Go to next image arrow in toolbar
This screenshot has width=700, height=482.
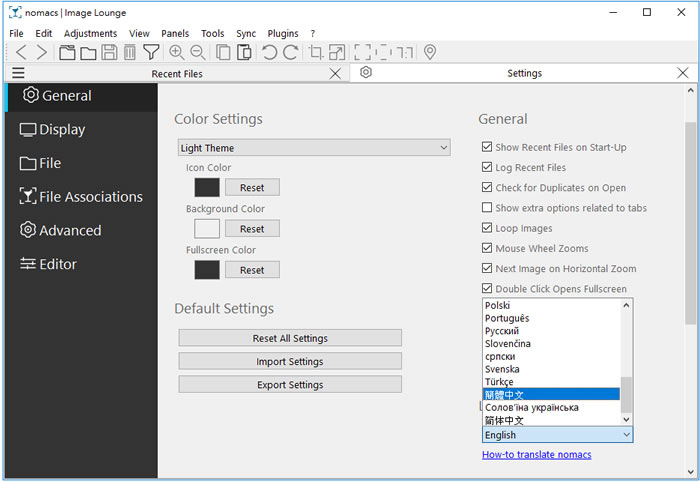(x=42, y=52)
